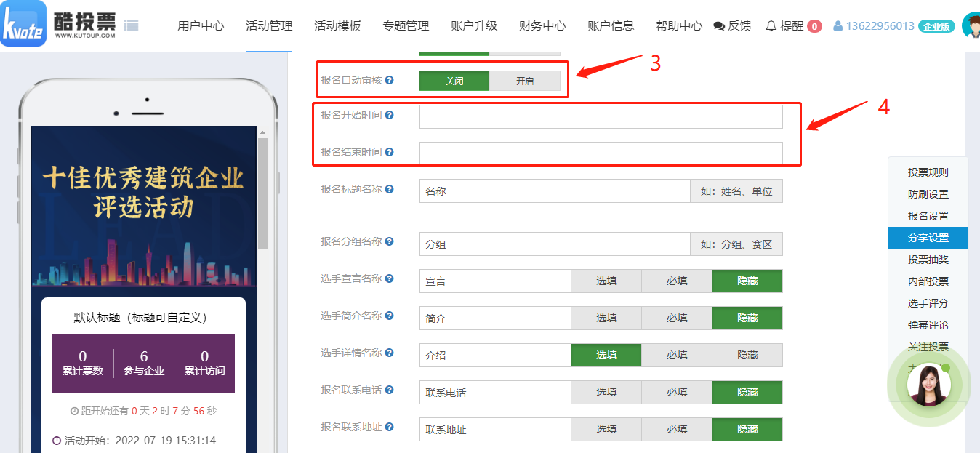Image resolution: width=980 pixels, height=453 pixels.
Task: Open the 专题管理 menu
Action: tap(406, 26)
